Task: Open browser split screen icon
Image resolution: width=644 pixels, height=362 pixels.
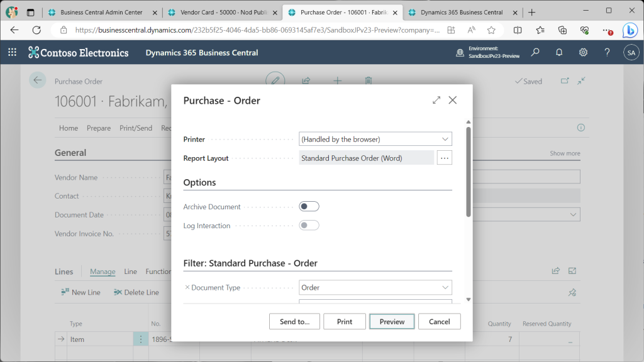Action: 518,30
